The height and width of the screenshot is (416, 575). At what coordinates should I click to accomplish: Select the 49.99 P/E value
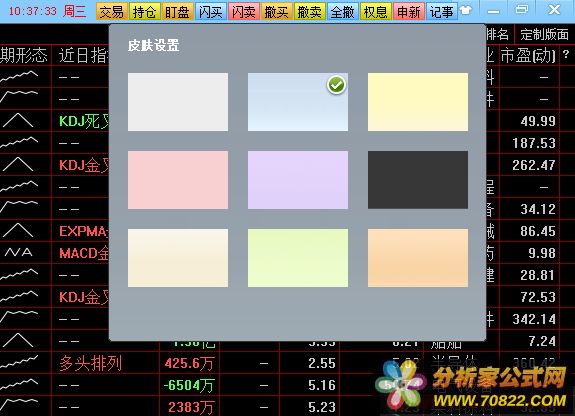[538, 121]
